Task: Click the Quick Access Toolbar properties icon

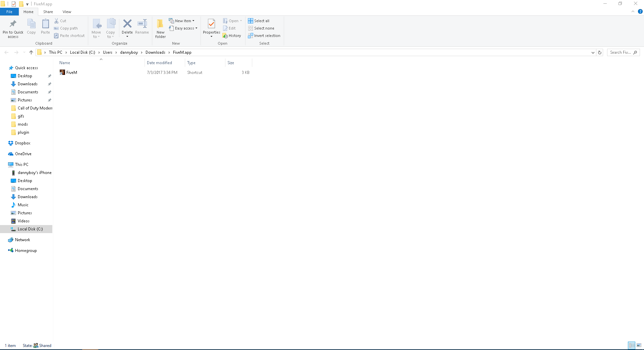Action: click(14, 4)
